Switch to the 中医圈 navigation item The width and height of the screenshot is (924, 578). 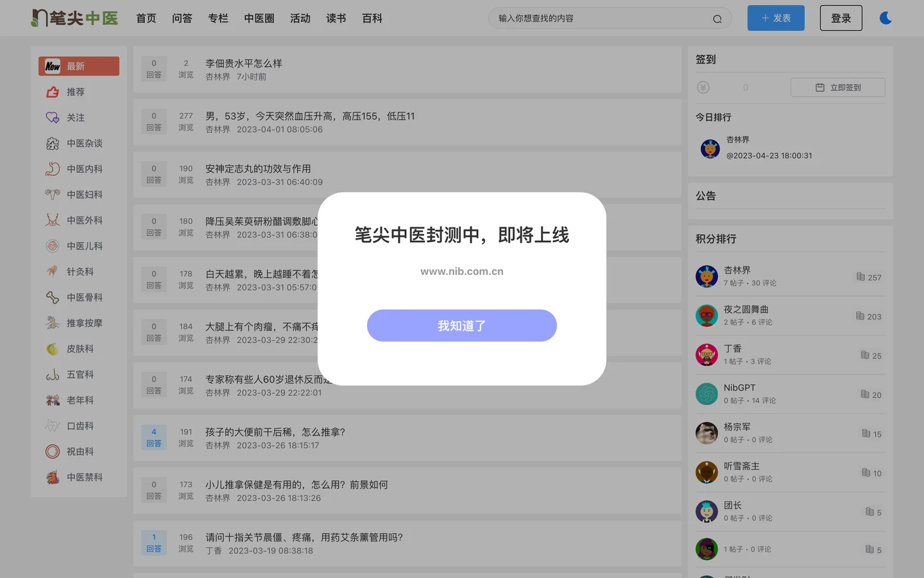click(x=259, y=19)
